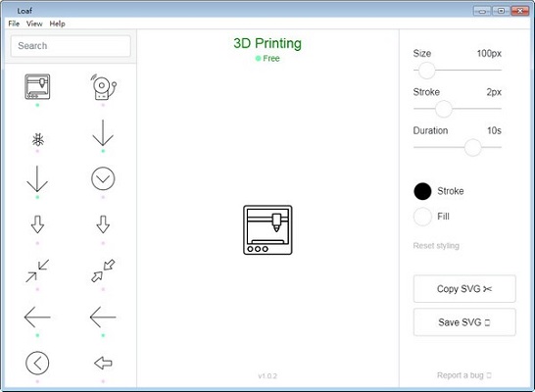The image size is (535, 392).
Task: Click the Copy SVG button
Action: pyautogui.click(x=464, y=289)
